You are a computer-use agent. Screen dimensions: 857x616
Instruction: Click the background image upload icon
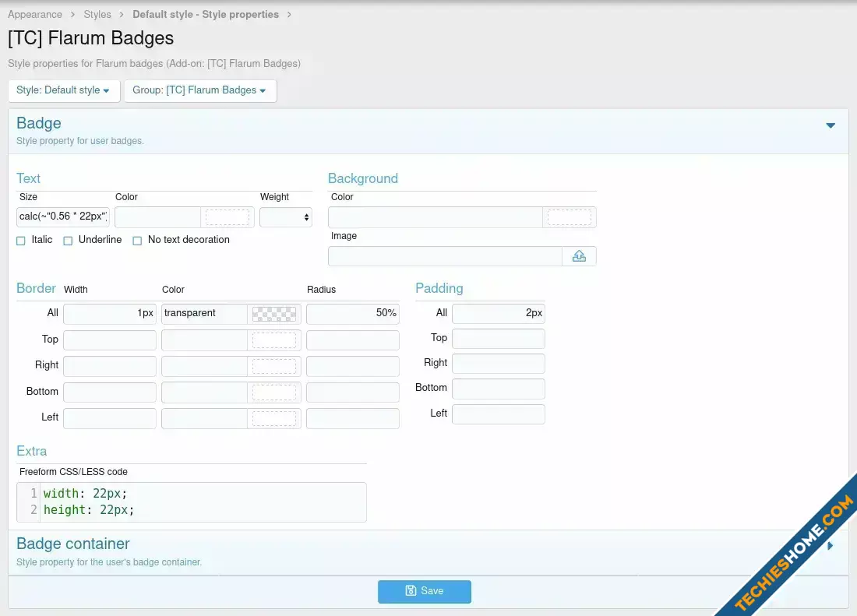(x=579, y=256)
